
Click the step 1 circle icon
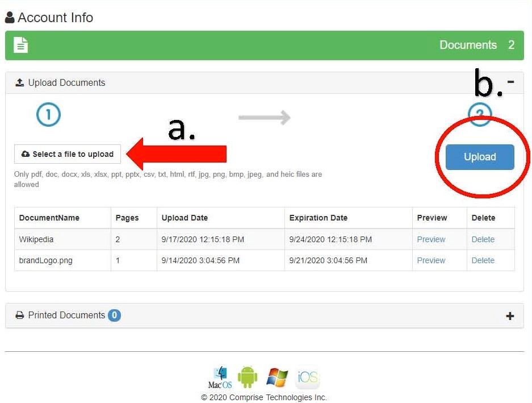[x=48, y=115]
